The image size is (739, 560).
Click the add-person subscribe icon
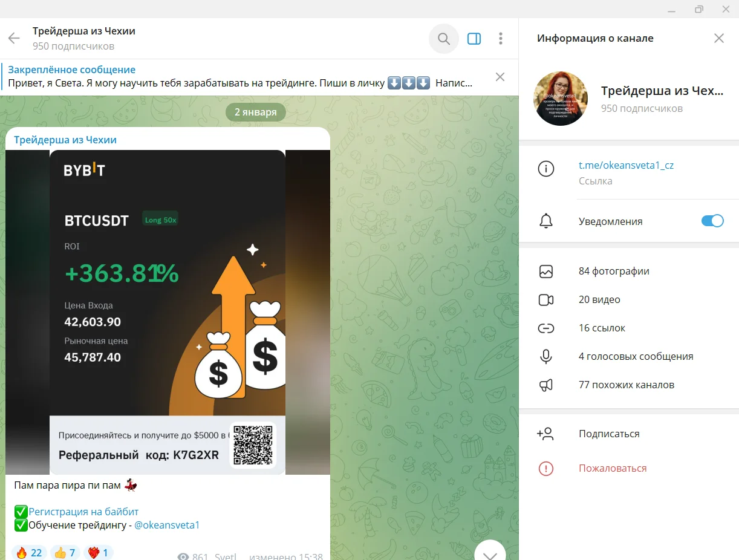click(x=545, y=434)
